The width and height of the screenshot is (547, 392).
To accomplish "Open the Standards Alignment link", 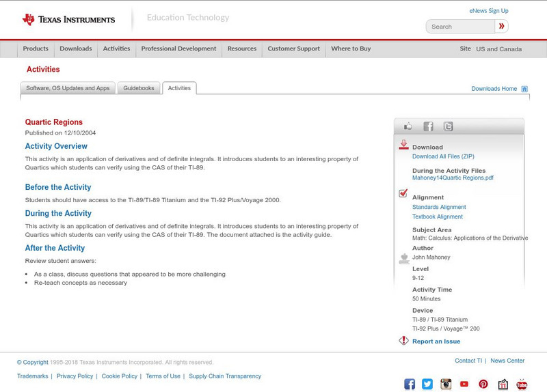I will pyautogui.click(x=439, y=207).
